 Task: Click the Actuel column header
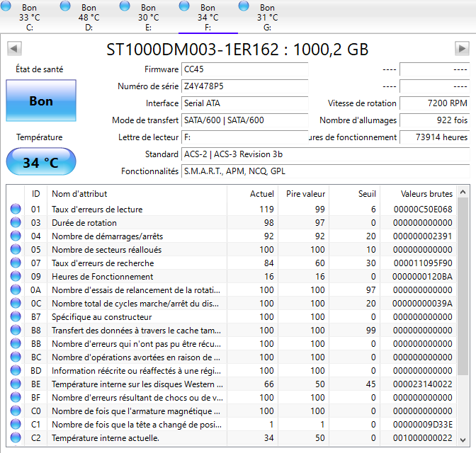coord(252,193)
